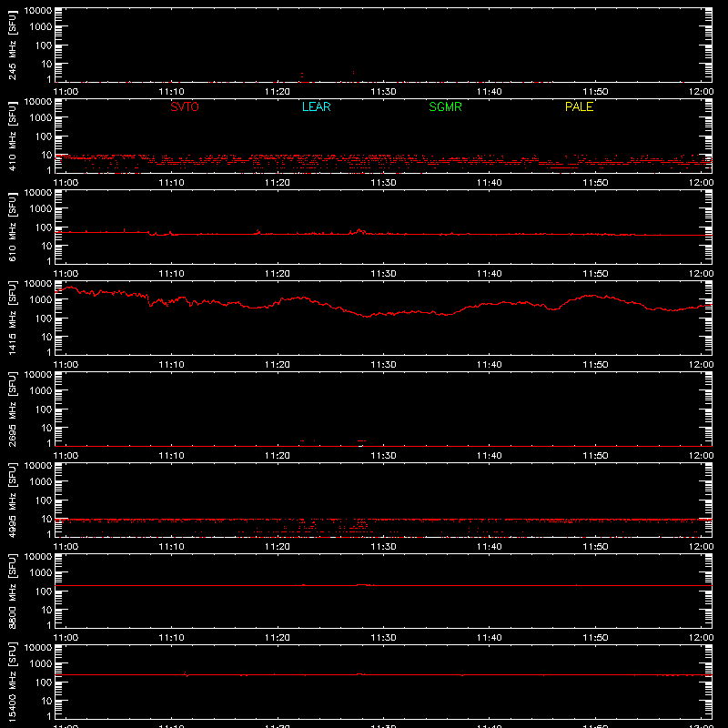This screenshot has width=728, height=728.
Task: Select the 1415 MHz [SFU] axis title
Action: coord(13,318)
